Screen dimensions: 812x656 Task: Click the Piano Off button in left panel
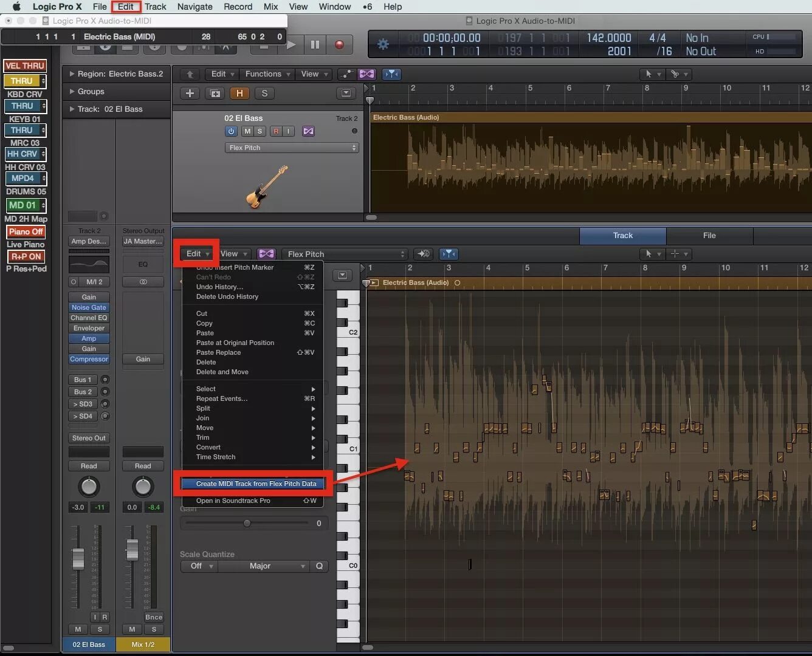26,231
